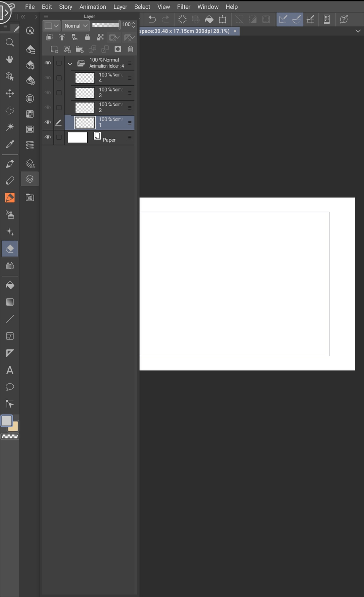
Task: Open the Help question-mark icon
Action: coord(344,19)
